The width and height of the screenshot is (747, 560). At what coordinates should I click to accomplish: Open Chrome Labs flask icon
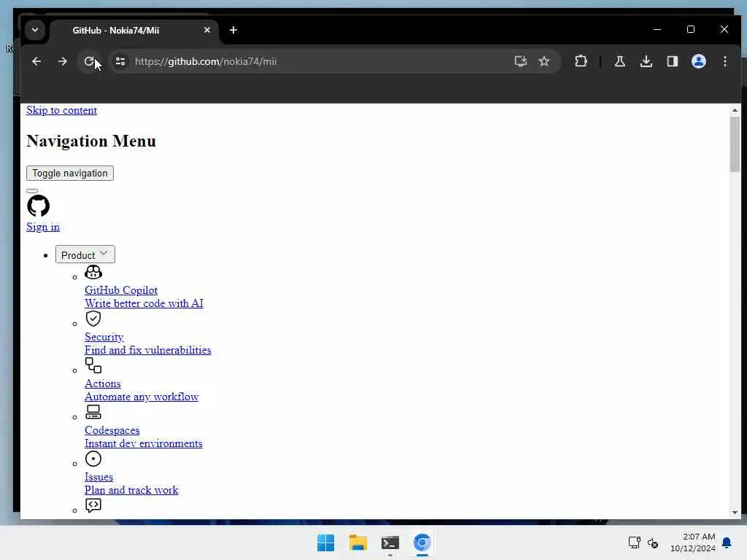[x=620, y=61]
